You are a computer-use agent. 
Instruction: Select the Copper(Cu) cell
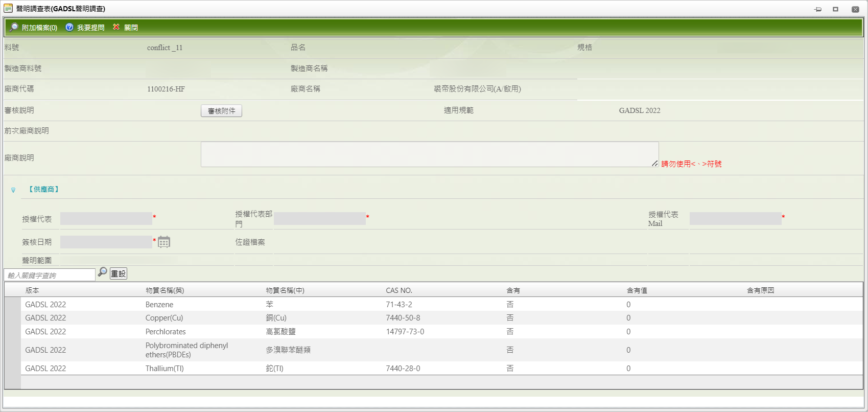pyautogui.click(x=164, y=318)
